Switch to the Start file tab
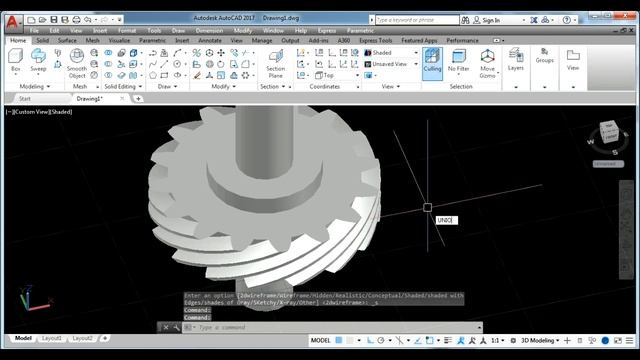Image resolution: width=640 pixels, height=360 pixels. point(25,99)
